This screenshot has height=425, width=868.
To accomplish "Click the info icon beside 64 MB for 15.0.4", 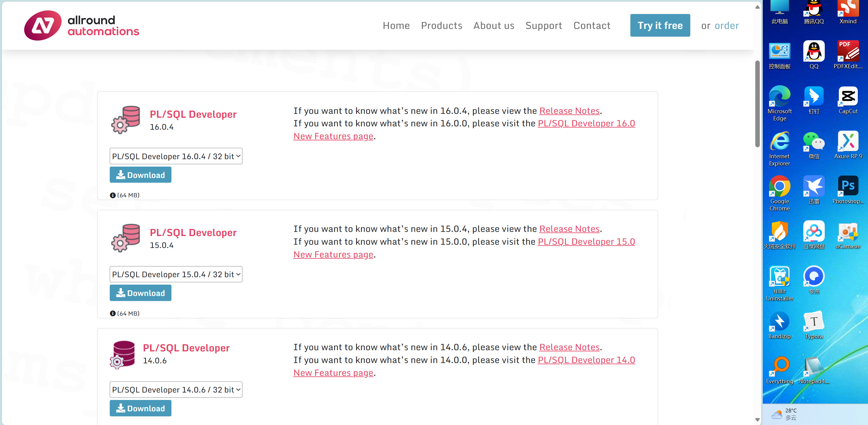I will pos(112,314).
